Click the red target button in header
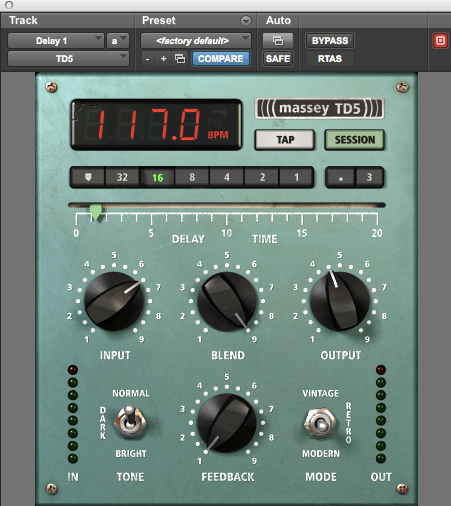 click(440, 41)
